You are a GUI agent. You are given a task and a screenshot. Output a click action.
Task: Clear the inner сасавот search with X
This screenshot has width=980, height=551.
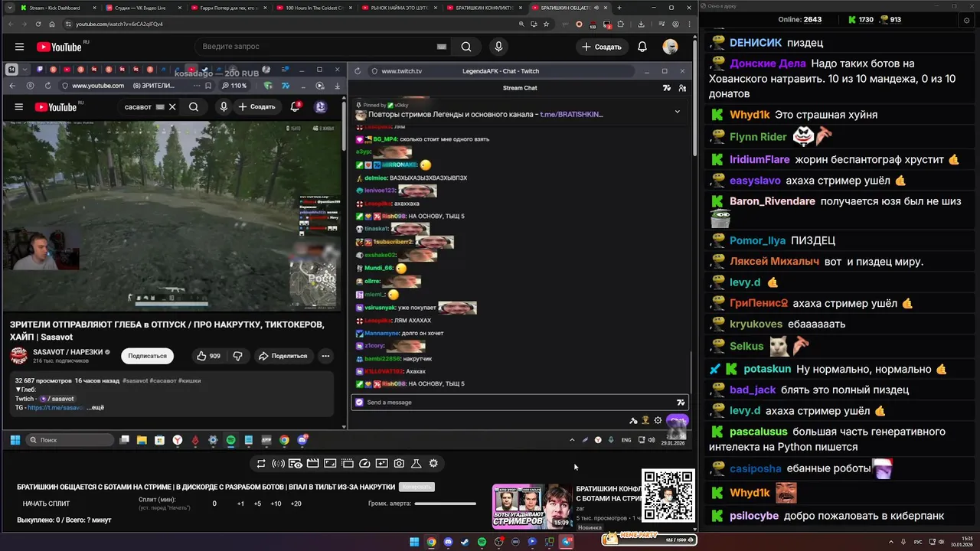(x=172, y=107)
